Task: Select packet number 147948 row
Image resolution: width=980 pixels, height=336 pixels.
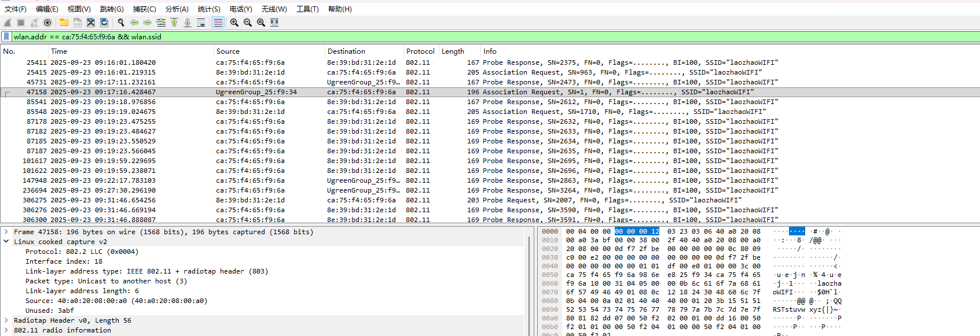Action: click(x=490, y=180)
